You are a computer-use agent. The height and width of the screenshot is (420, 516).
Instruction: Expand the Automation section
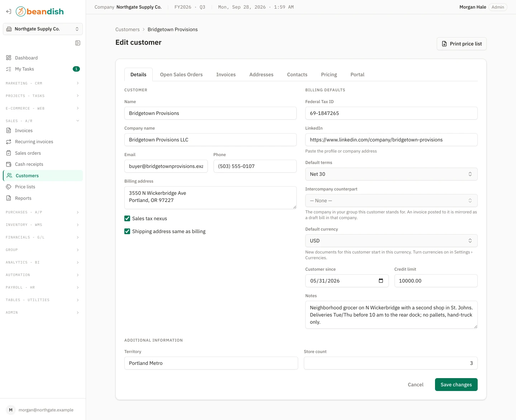point(43,275)
